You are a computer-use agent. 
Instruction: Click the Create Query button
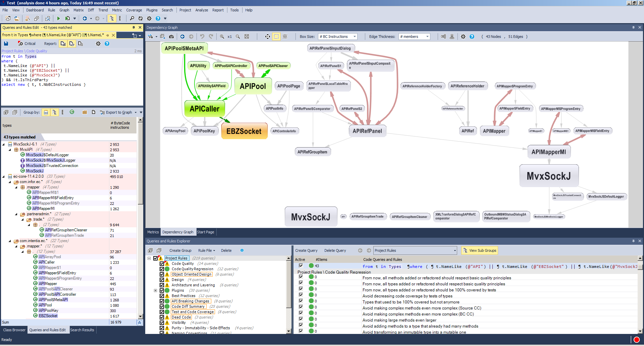tap(306, 250)
